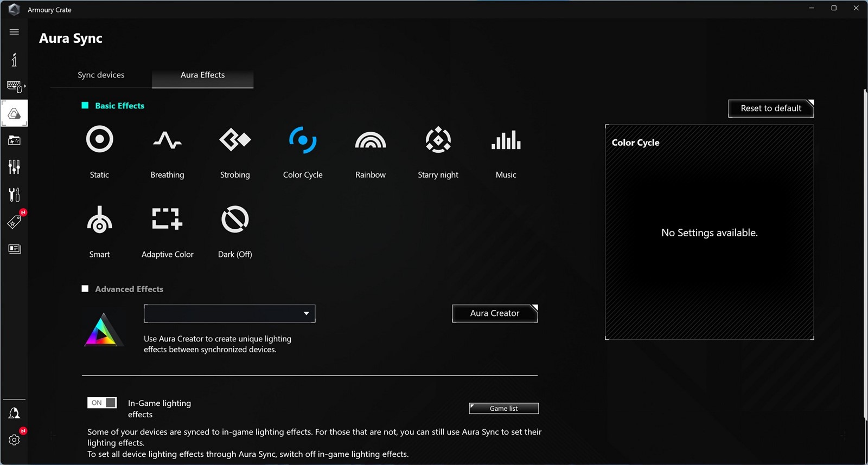This screenshot has height=465, width=868.
Task: Switch to the Sync devices tab
Action: tap(101, 75)
